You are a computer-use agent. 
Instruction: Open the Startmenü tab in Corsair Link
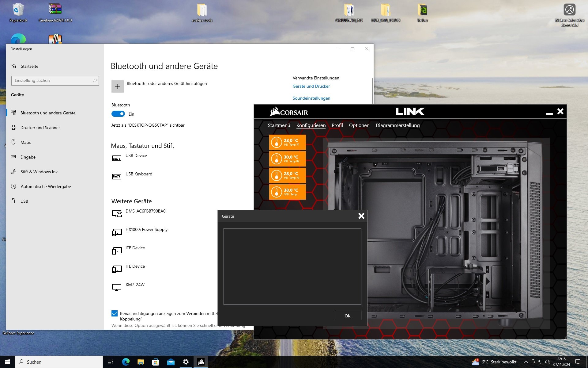click(x=279, y=125)
